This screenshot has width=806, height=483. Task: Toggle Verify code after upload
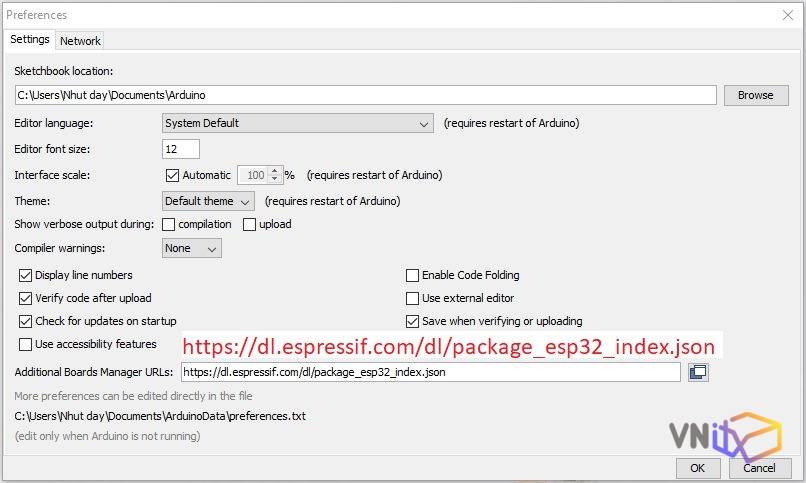click(26, 298)
